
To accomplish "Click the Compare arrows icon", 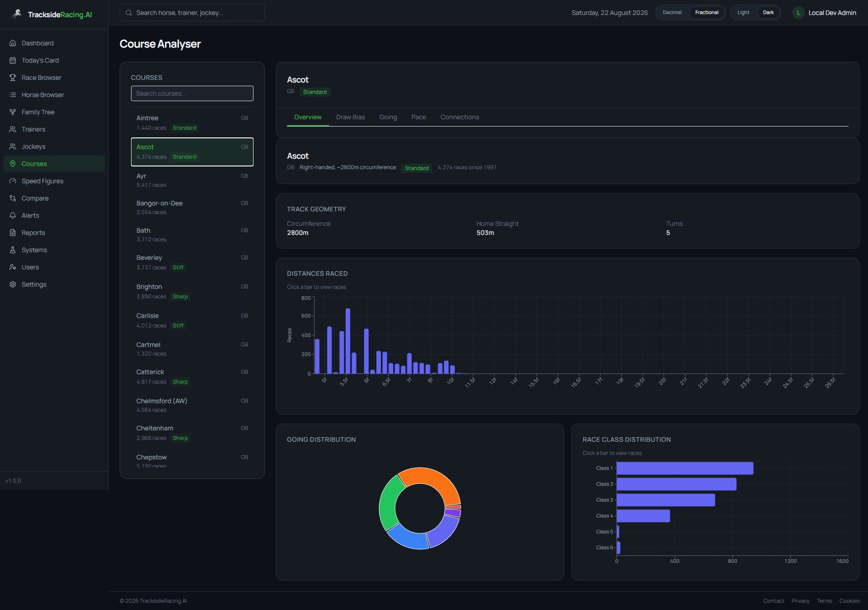I will coord(13,198).
